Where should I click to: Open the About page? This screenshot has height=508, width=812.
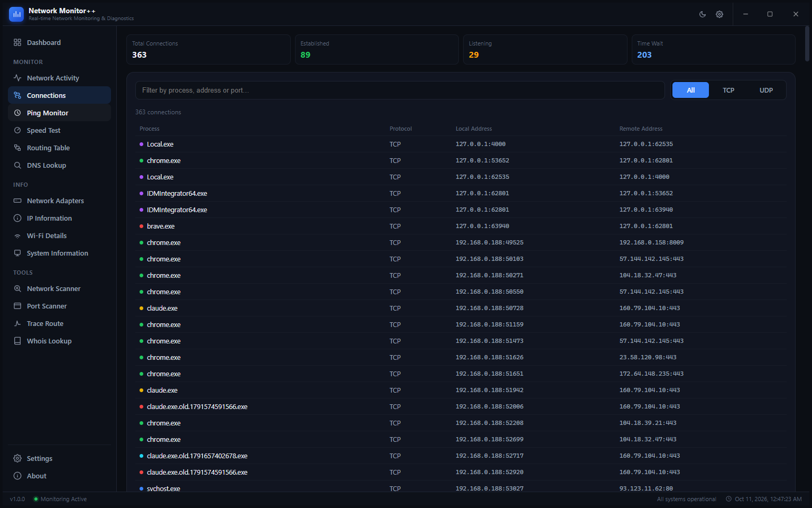tap(59, 476)
